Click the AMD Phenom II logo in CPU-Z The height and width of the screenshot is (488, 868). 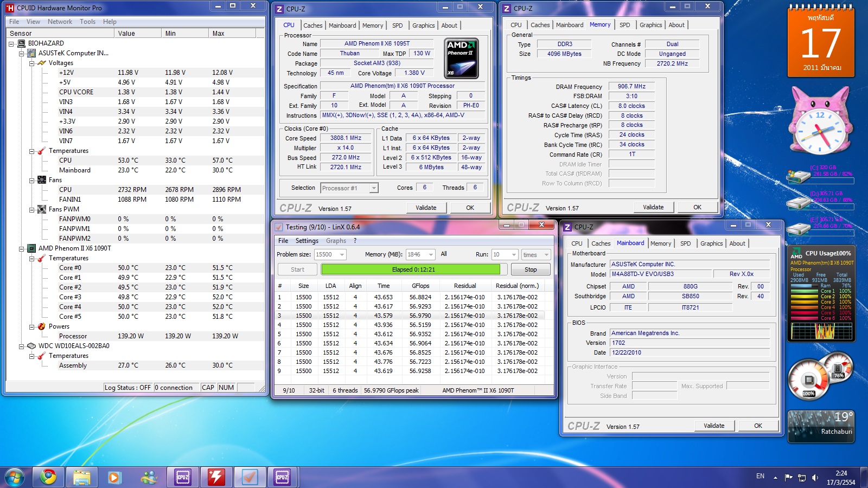[x=461, y=58]
